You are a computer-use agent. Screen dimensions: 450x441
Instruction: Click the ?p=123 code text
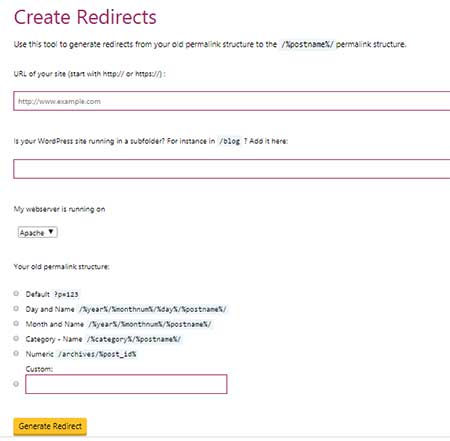(x=66, y=295)
